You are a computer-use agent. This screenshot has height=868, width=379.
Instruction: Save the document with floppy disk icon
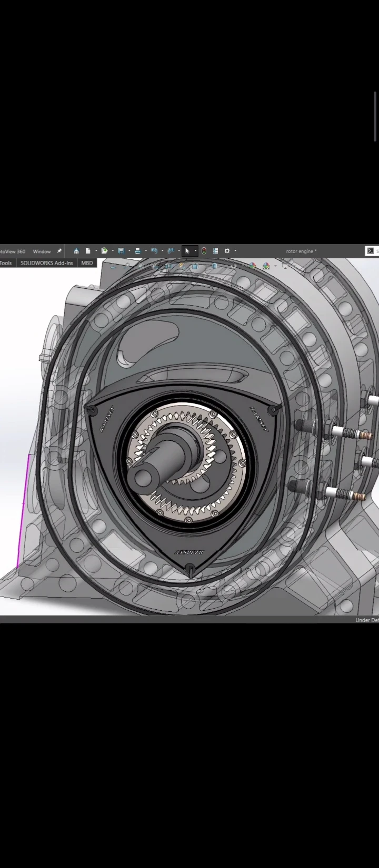121,251
